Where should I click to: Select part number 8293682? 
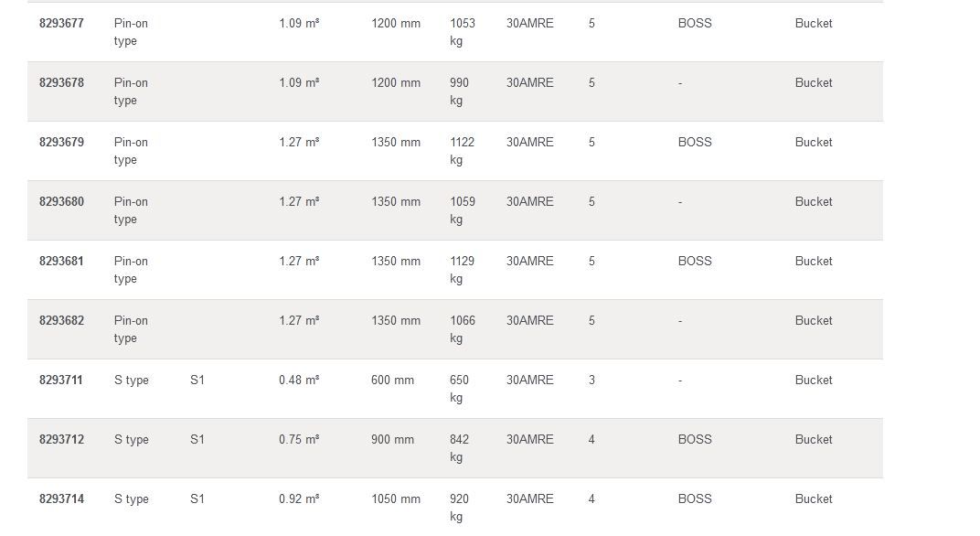[61, 321]
